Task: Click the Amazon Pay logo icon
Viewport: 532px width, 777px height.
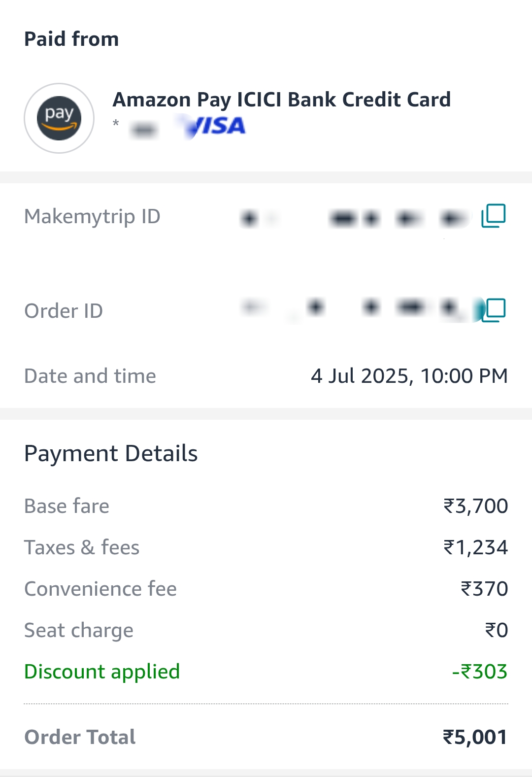Action: [59, 118]
